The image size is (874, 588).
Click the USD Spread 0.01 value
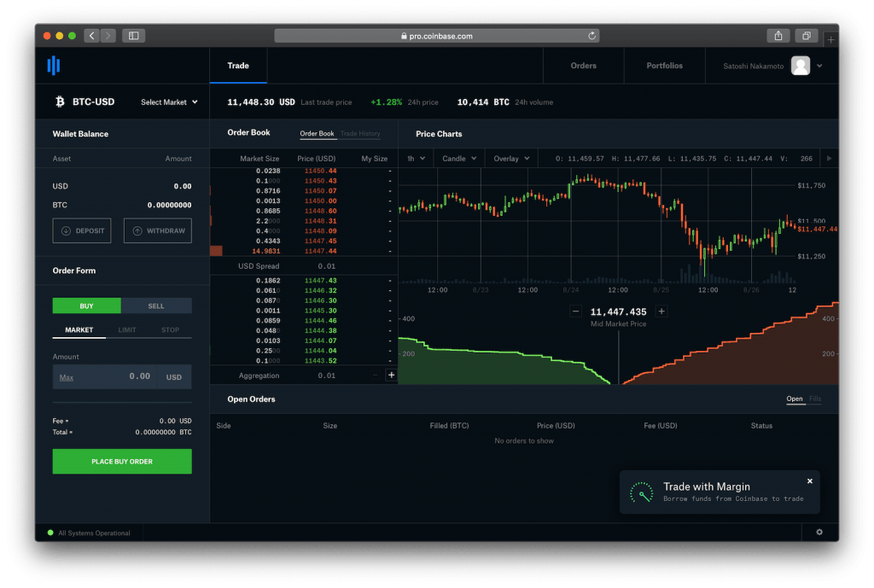(327, 266)
